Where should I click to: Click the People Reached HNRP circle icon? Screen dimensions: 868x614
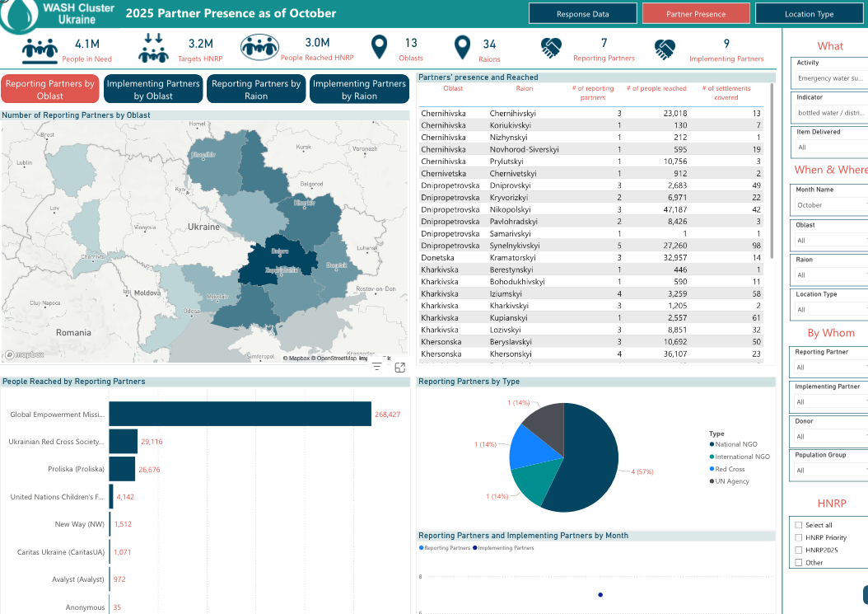259,49
